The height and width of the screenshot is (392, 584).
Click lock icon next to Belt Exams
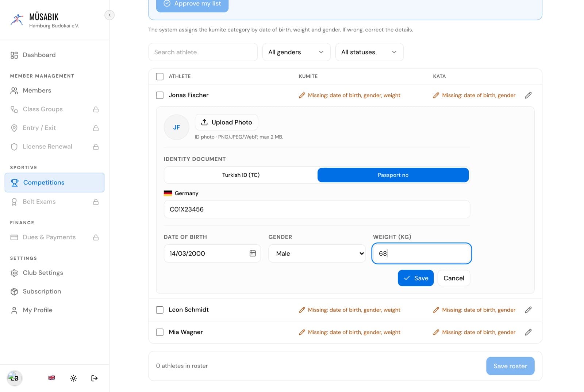click(96, 202)
